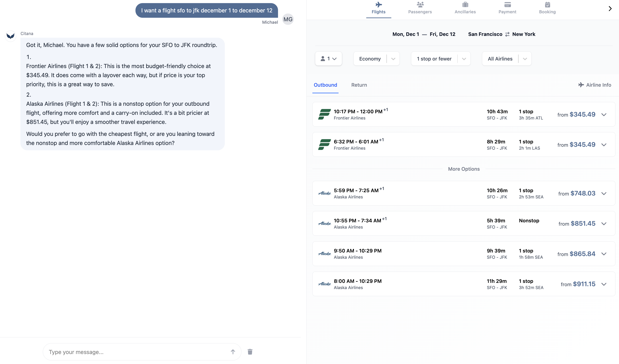
Task: Go to the Payment step
Action: (x=507, y=8)
